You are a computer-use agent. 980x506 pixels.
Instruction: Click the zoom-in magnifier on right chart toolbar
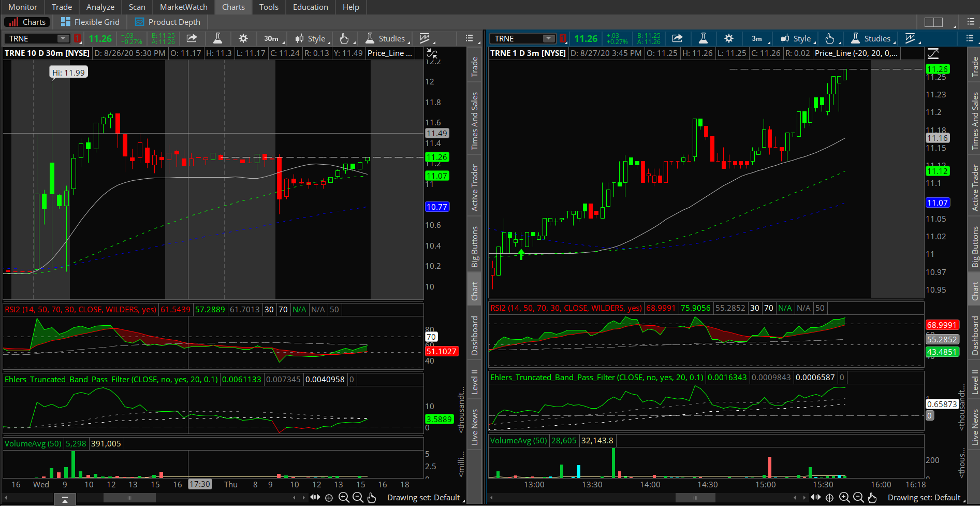[845, 497]
